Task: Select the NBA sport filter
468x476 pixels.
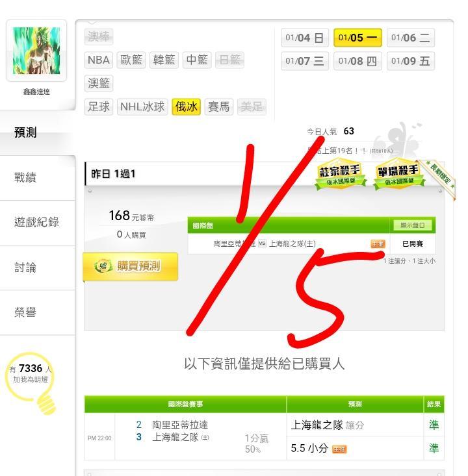Action: (x=98, y=60)
